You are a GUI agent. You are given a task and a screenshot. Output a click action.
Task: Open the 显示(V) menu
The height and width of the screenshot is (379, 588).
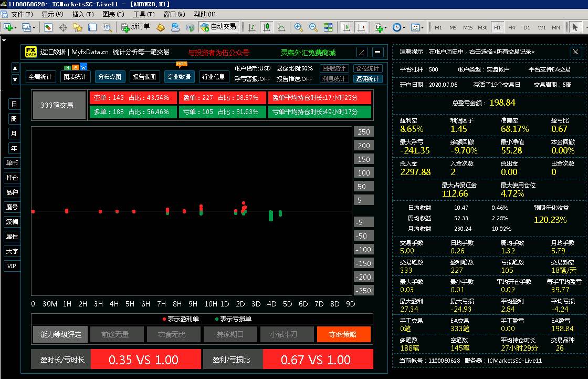click(x=52, y=14)
